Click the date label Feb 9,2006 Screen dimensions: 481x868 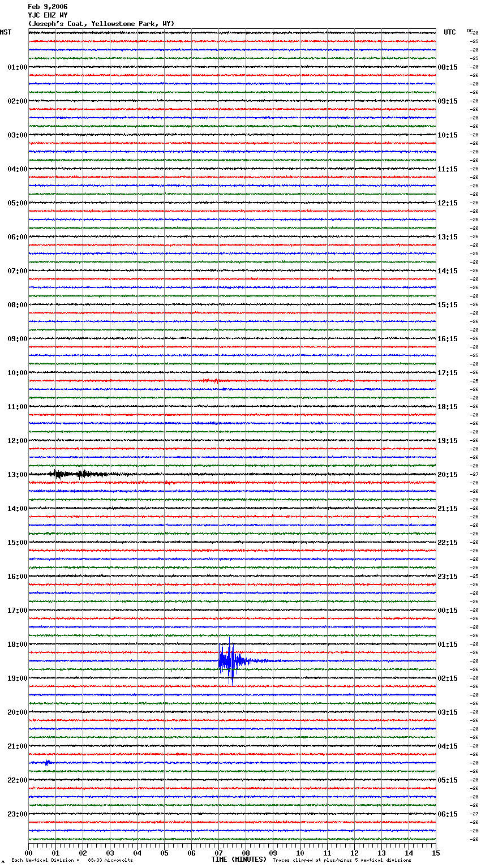48,7
